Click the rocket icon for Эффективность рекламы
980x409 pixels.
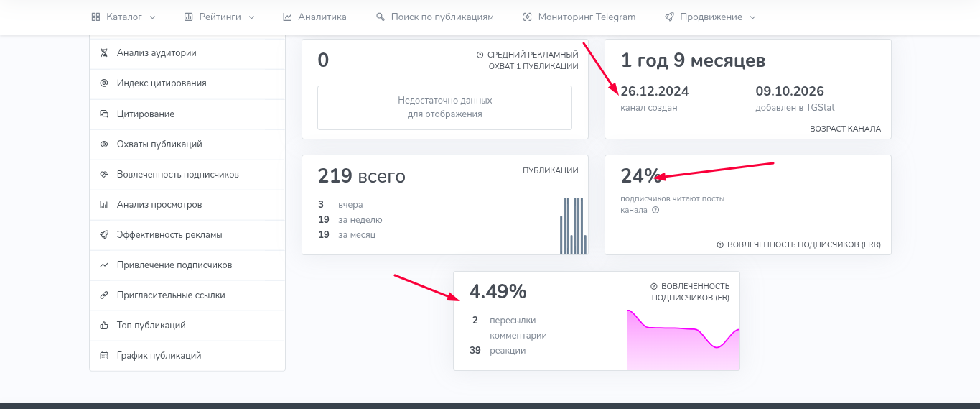point(103,234)
